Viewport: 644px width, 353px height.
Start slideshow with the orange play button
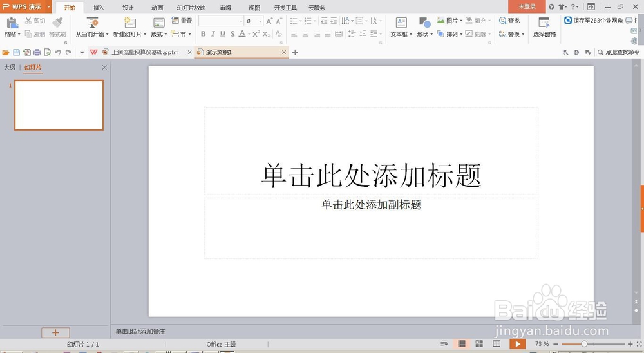click(518, 344)
